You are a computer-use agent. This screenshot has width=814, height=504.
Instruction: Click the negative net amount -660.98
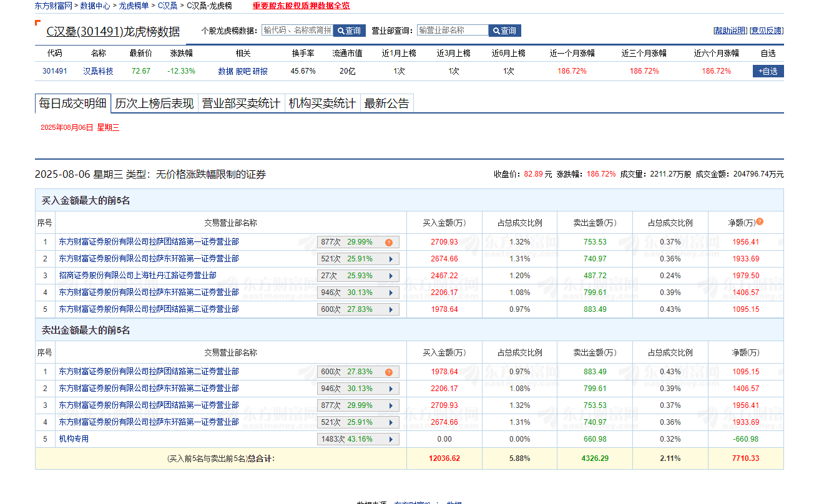(x=746, y=439)
